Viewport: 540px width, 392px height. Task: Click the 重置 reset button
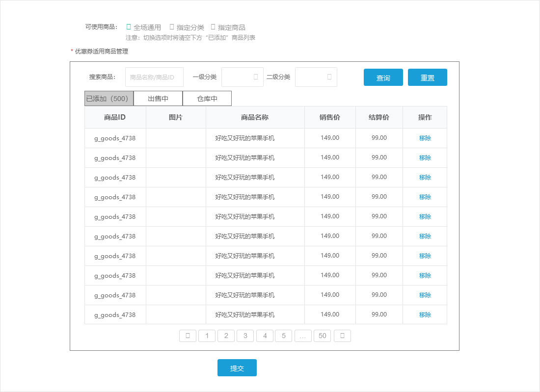[x=427, y=77]
